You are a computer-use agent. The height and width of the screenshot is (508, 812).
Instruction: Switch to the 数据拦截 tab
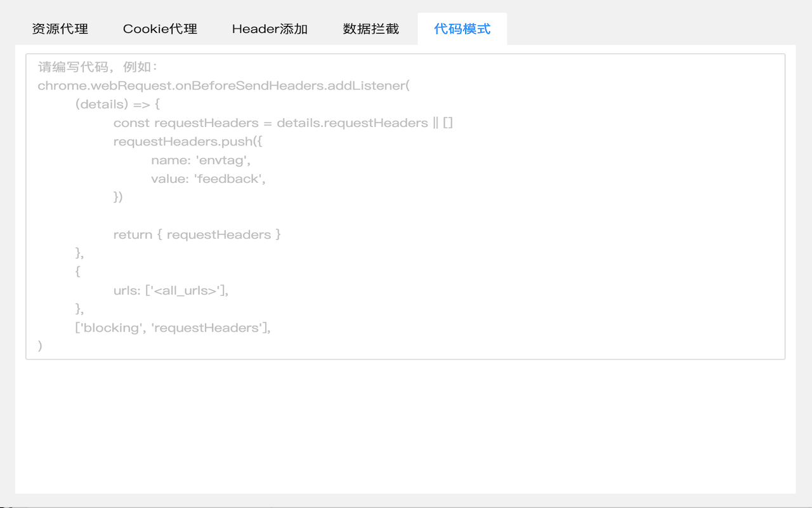pyautogui.click(x=370, y=29)
